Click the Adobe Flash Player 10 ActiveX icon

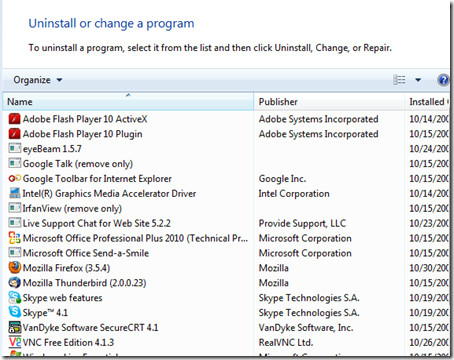click(x=14, y=119)
